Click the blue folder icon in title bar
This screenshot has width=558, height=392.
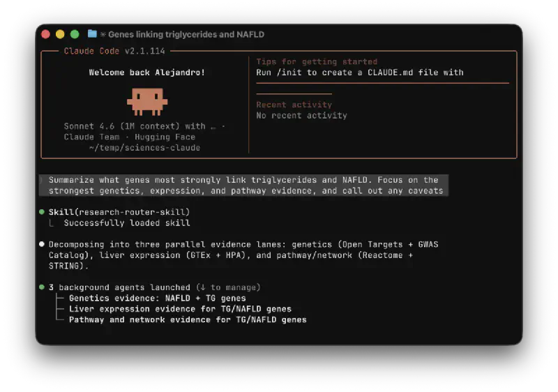click(x=92, y=34)
